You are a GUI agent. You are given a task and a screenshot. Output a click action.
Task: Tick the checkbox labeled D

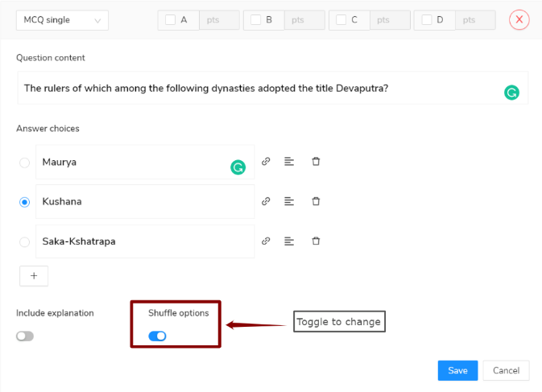(x=427, y=19)
